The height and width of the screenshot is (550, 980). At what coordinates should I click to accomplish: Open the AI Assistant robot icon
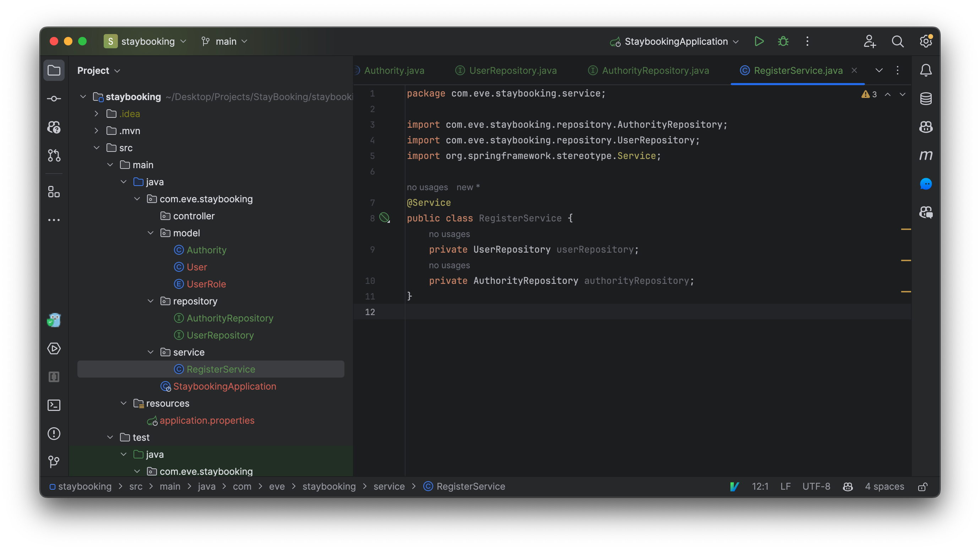coord(926,127)
